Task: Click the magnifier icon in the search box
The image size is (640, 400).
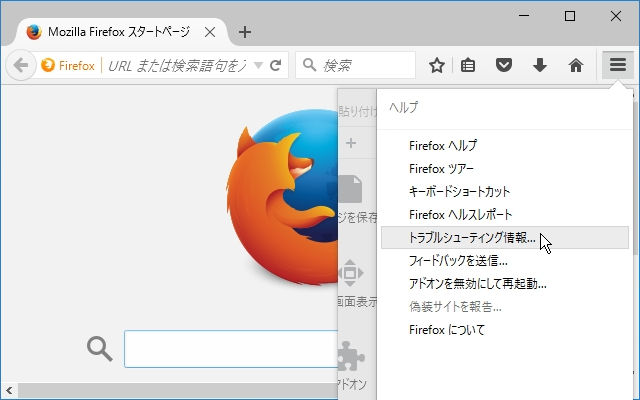Action: (x=309, y=64)
